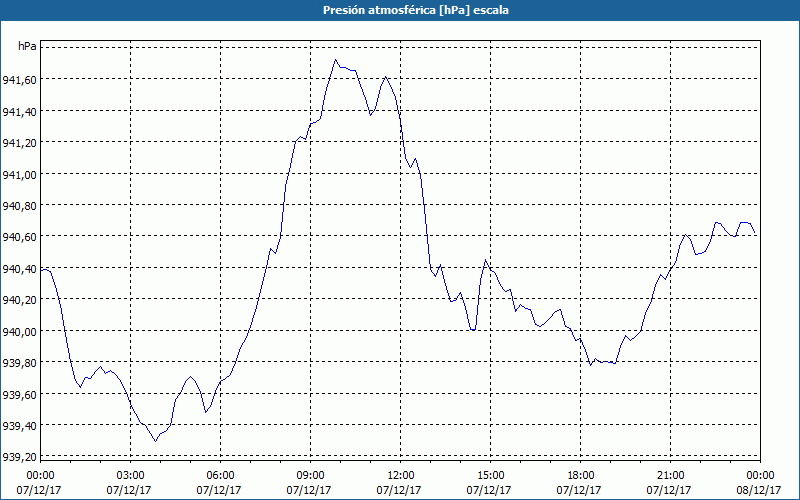Click the 03:00 time label
Image resolution: width=800 pixels, height=500 pixels.
[131, 476]
